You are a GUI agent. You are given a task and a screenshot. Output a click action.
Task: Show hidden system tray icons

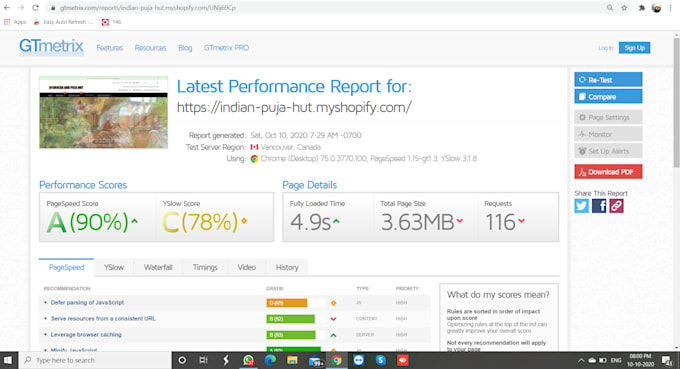click(581, 360)
